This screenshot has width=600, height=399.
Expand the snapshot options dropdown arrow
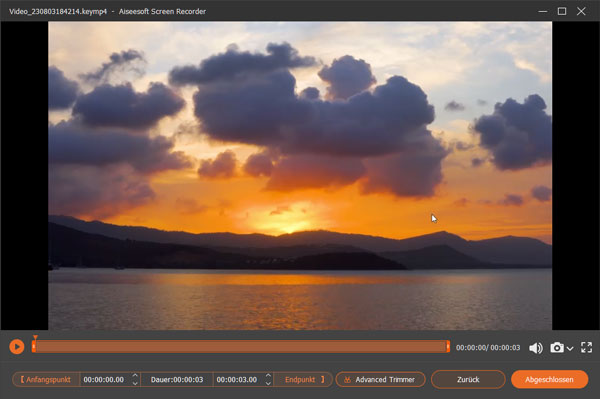(570, 348)
